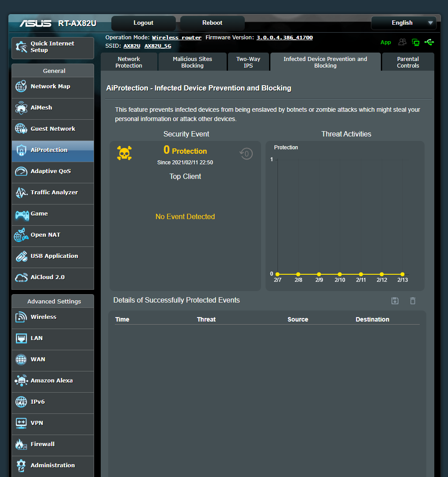Switch to Malicious Sites Blocking tab
Viewport: 448px width, 477px height.
[x=192, y=62]
